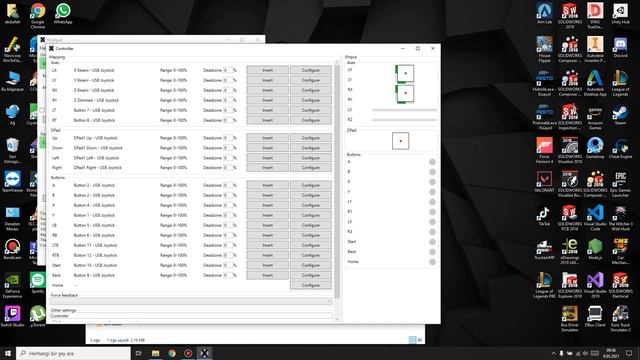The height and width of the screenshot is (360, 640).
Task: Click Invert for DPad Up
Action: tap(267, 138)
